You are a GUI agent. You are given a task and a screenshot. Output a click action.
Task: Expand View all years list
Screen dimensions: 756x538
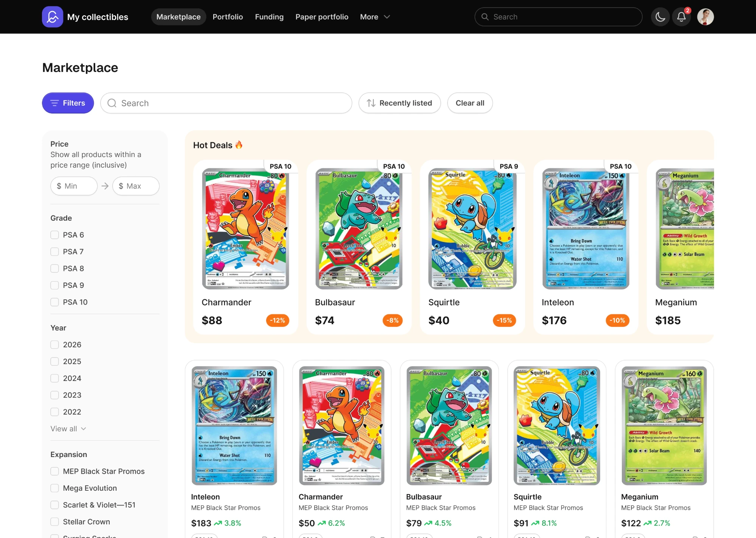pyautogui.click(x=68, y=429)
